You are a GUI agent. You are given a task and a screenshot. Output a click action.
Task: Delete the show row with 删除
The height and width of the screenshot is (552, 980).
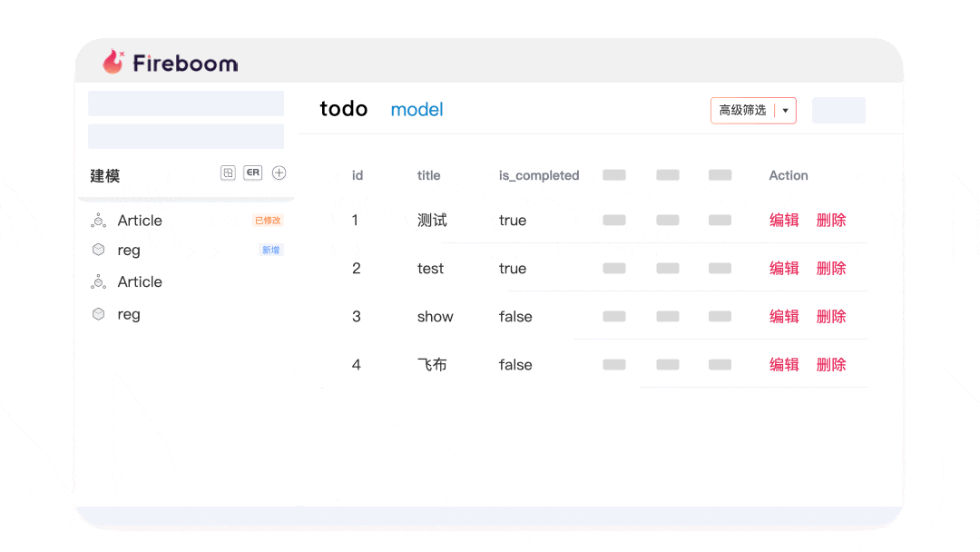pyautogui.click(x=831, y=316)
